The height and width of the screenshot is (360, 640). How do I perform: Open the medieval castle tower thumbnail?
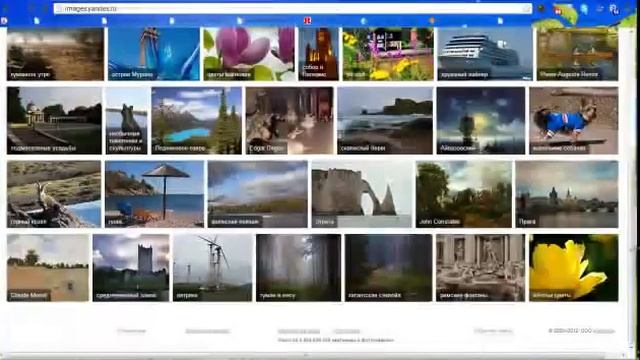[x=131, y=268]
